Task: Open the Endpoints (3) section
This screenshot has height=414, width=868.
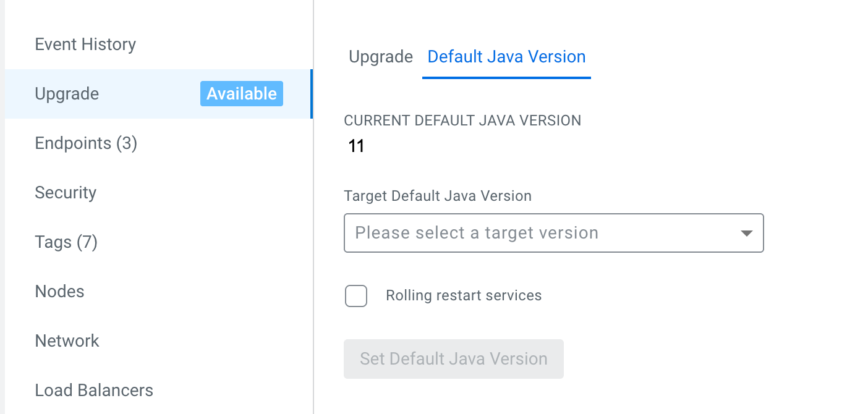Action: [x=86, y=143]
